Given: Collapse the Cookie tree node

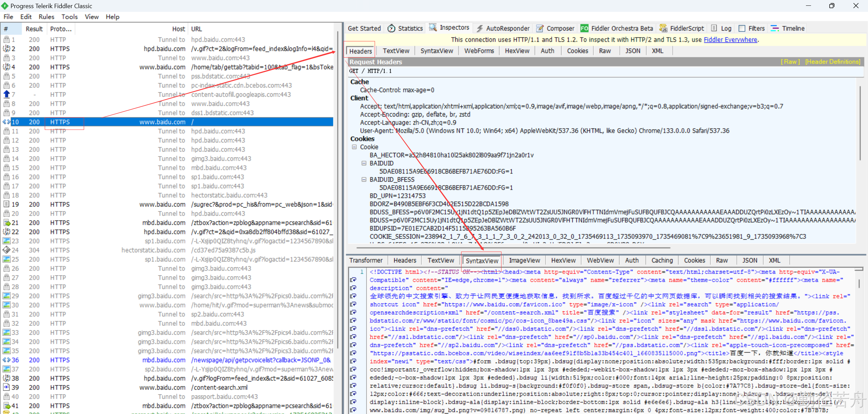Looking at the screenshot, I should (354, 147).
